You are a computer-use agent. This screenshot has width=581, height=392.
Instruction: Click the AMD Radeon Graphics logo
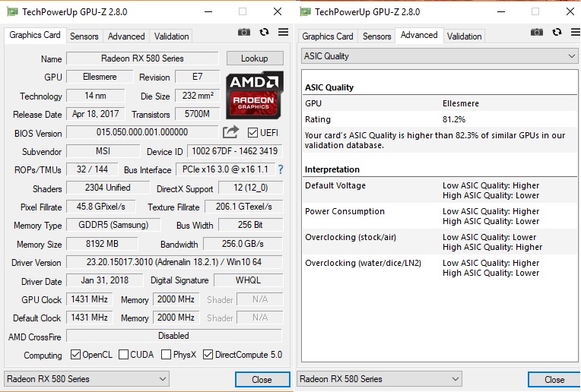point(254,94)
